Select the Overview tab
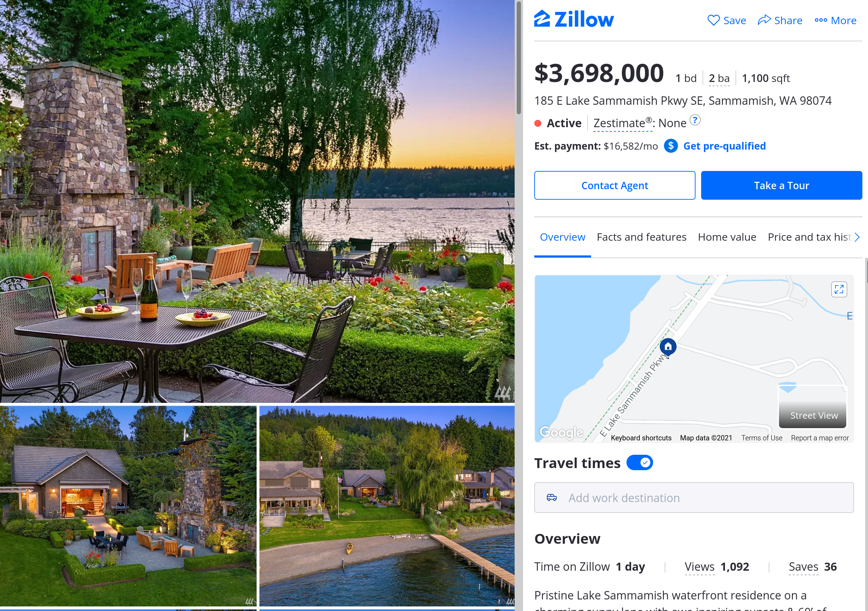This screenshot has width=868, height=611. pos(562,237)
